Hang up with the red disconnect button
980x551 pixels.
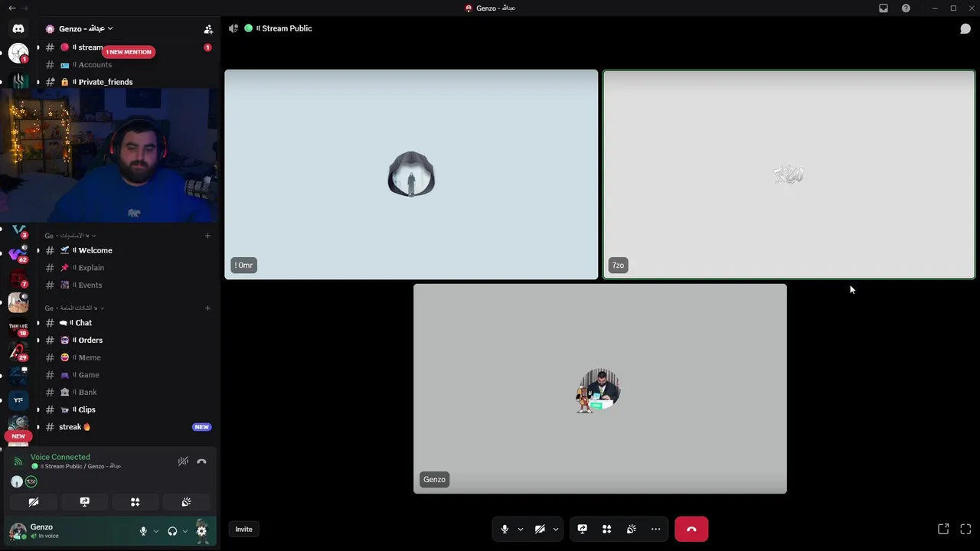click(x=691, y=529)
